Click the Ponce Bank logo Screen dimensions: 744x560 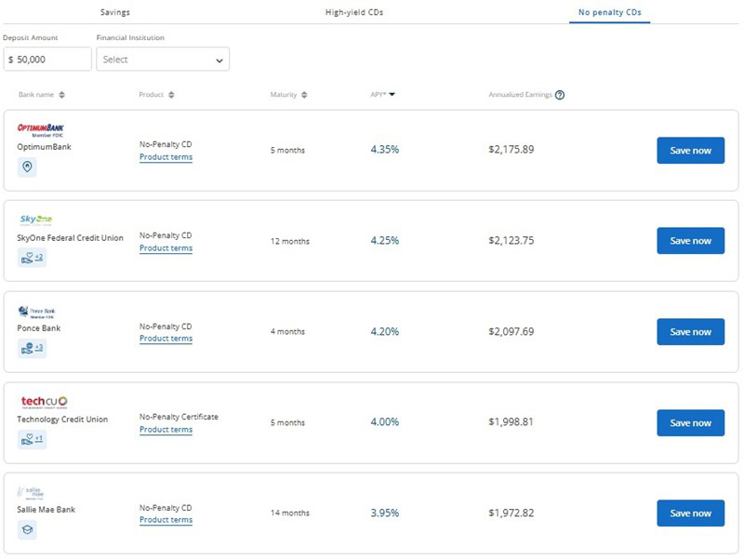tap(36, 312)
